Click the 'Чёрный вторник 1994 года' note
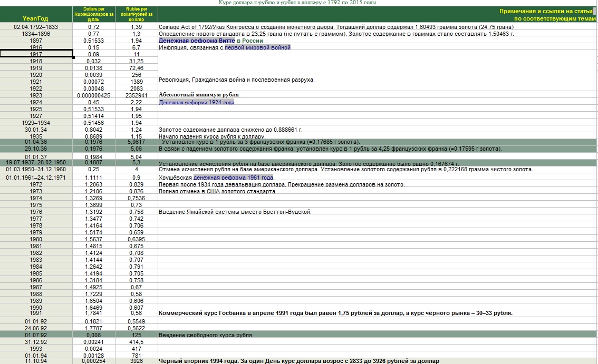Image resolution: width=598 pixels, height=364 pixels. (x=298, y=361)
